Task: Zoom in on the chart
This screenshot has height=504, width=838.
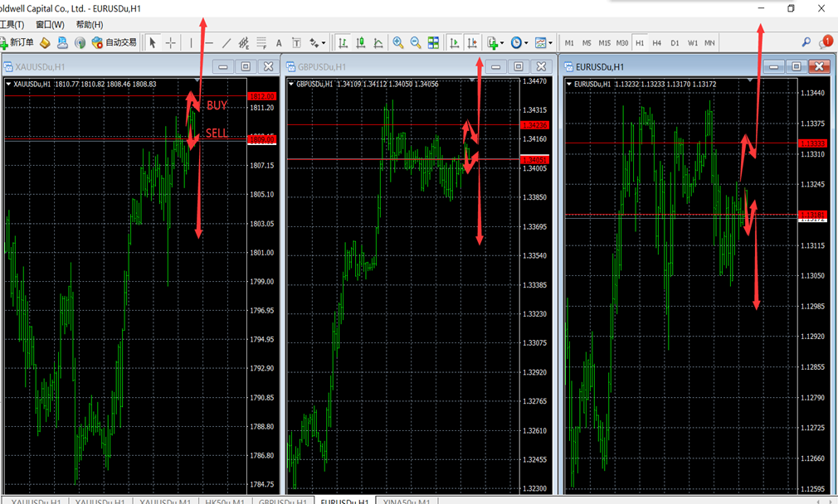Action: (x=398, y=42)
